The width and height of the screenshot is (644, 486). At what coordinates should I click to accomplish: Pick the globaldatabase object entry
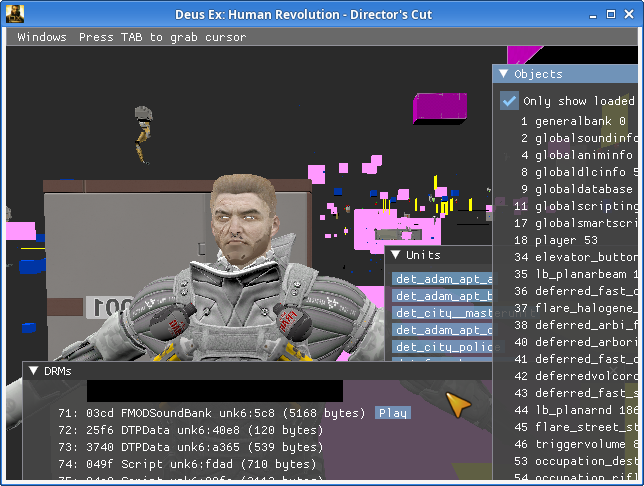point(583,189)
